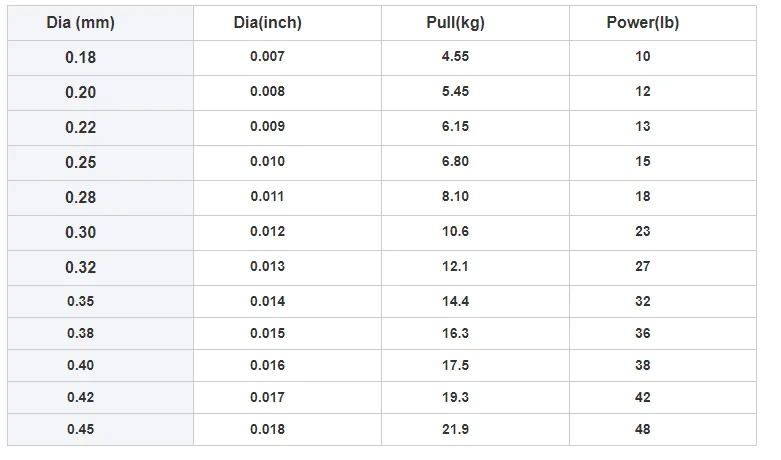Select the 0.007 inch cell
This screenshot has width=781, height=460.
(268, 57)
